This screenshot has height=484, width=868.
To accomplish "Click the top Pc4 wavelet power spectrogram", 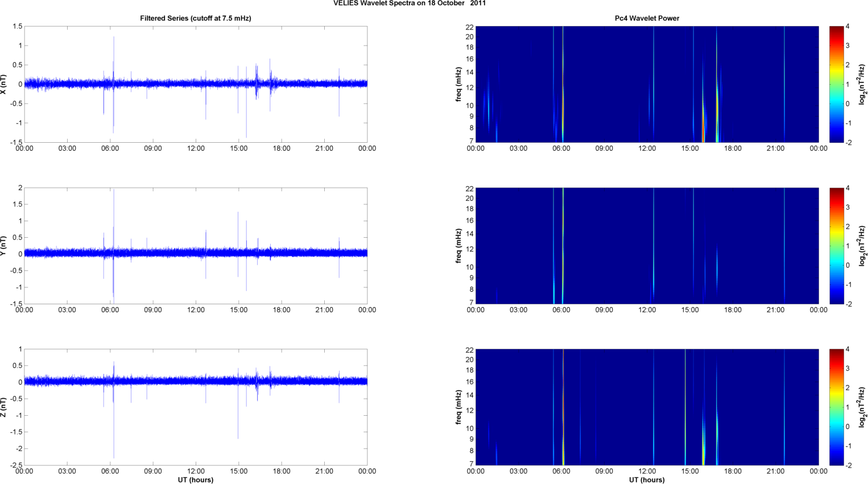I will tap(647, 84).
